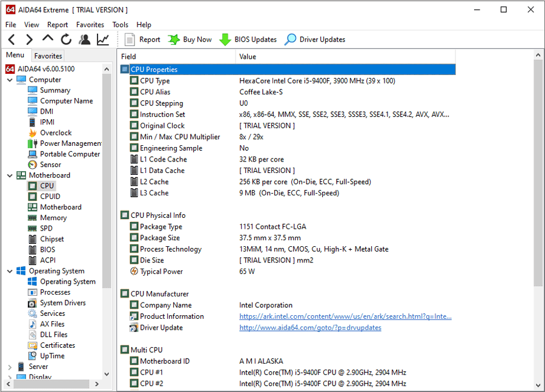Image resolution: width=545 pixels, height=392 pixels.
Task: Click the tree panel's scroll right arrow
Action: [x=97, y=384]
